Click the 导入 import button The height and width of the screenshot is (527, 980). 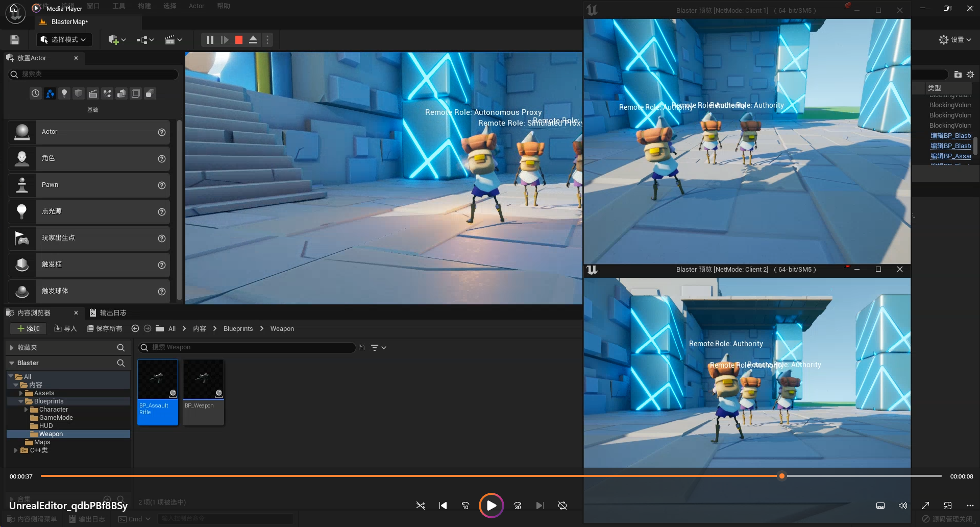pyautogui.click(x=65, y=328)
